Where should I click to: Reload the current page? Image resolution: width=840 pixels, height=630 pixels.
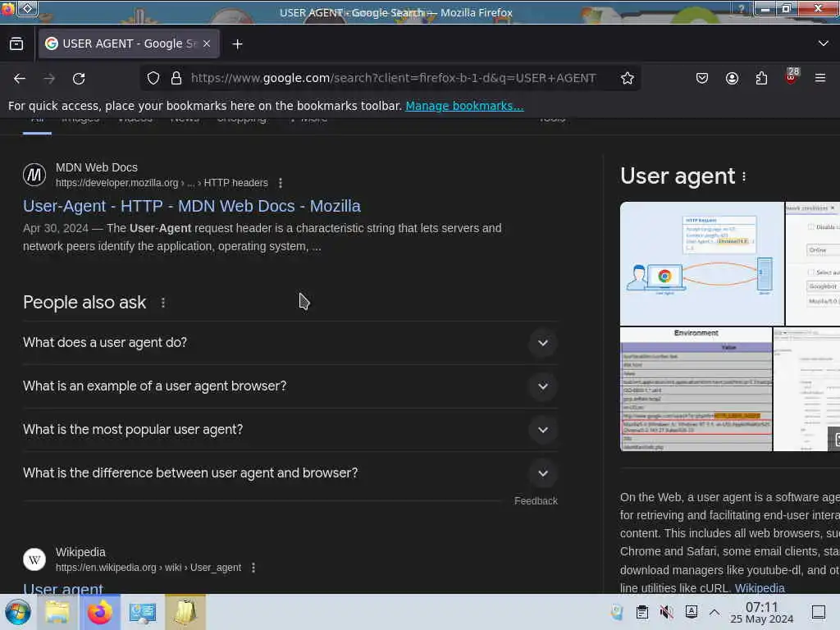(x=79, y=79)
